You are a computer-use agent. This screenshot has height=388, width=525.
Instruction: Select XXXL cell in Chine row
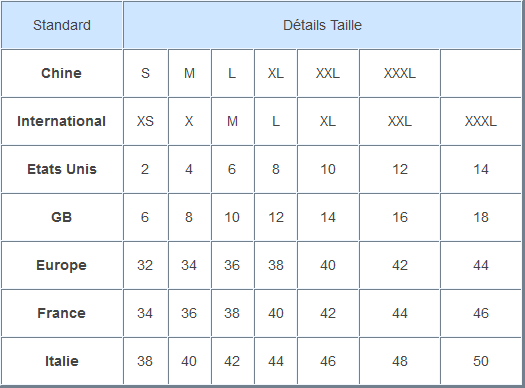(399, 73)
